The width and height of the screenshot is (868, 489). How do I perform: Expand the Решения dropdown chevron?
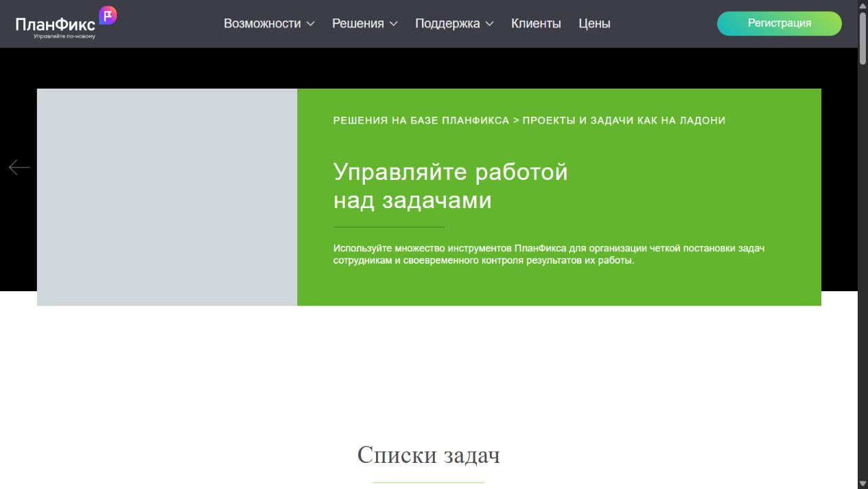(x=393, y=24)
